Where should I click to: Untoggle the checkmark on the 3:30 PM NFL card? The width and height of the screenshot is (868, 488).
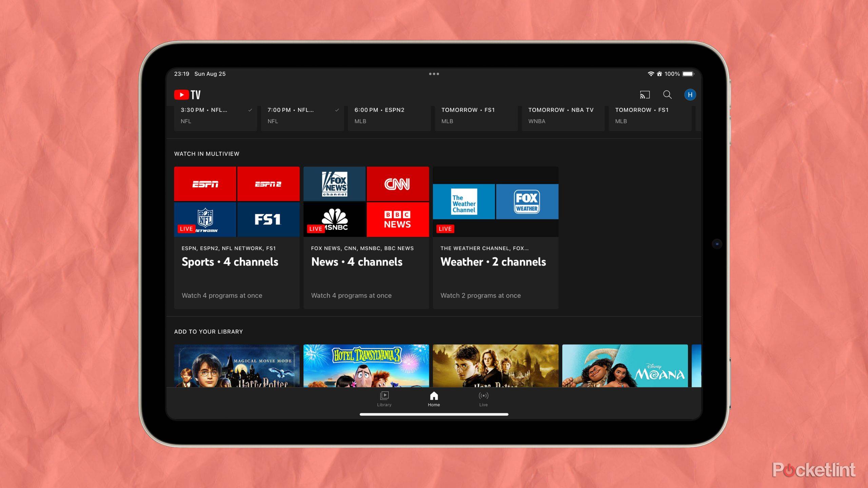click(x=250, y=110)
